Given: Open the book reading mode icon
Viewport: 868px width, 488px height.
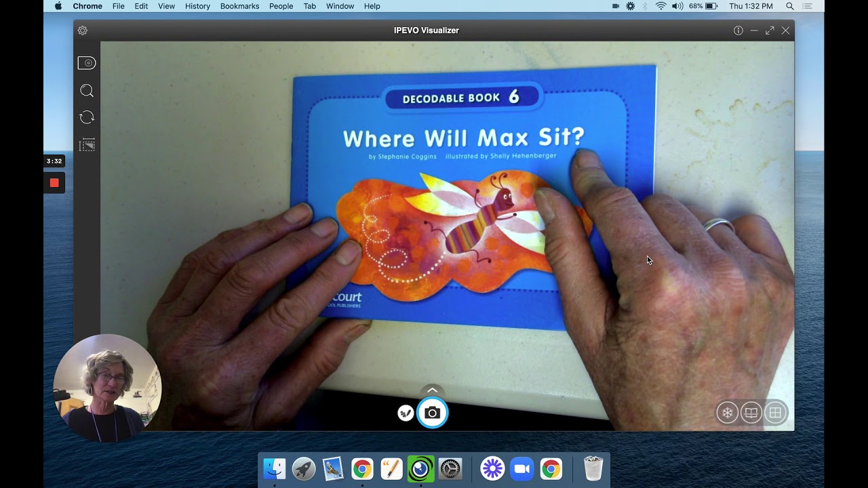Looking at the screenshot, I should tap(751, 412).
